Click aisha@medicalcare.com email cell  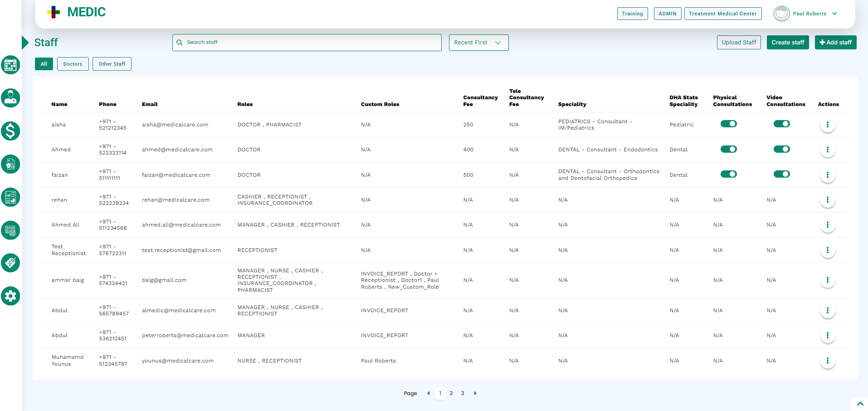(x=175, y=125)
